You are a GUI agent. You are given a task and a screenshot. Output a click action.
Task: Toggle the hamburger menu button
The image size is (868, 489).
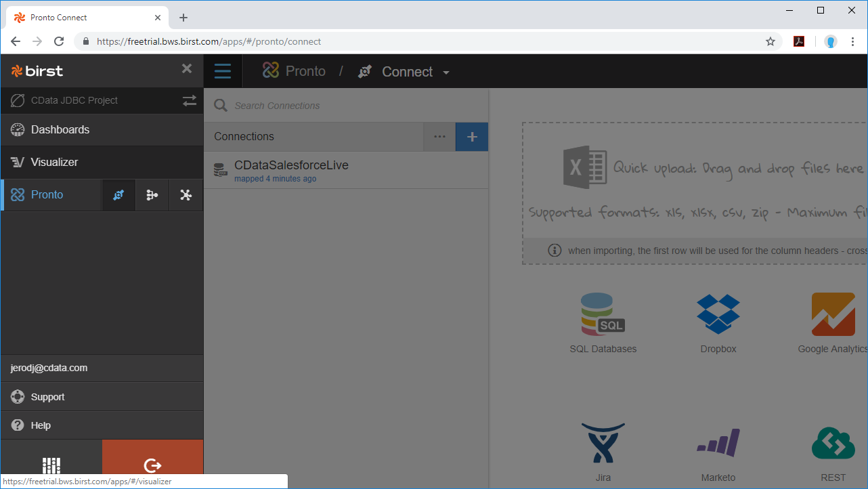pos(222,71)
